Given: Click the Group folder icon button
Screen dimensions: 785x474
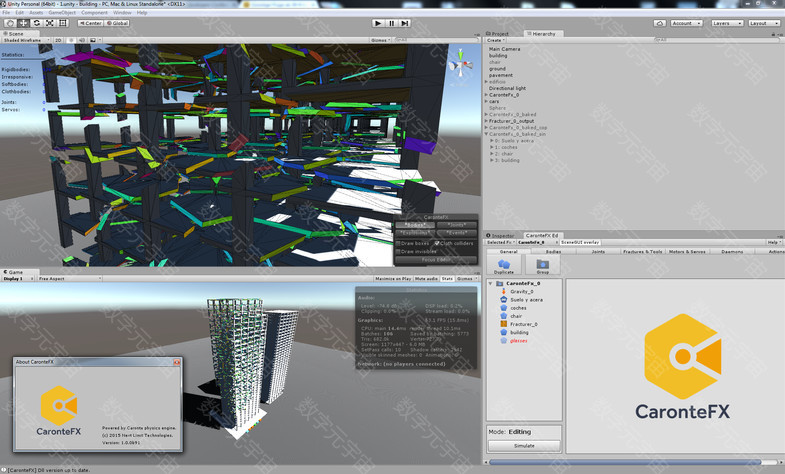Looking at the screenshot, I should (x=543, y=265).
